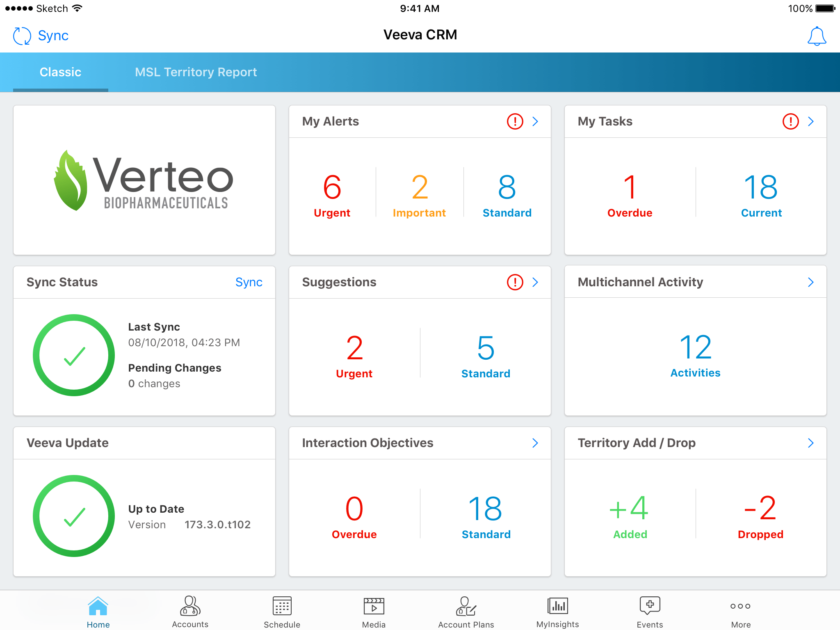Expand Multichannel Activity chevron
The width and height of the screenshot is (840, 630).
click(x=811, y=282)
